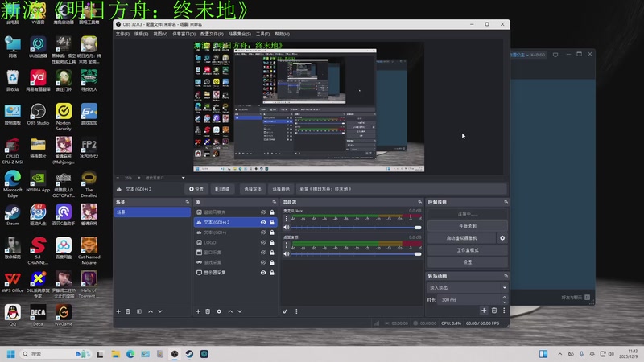Image resolution: width=644 pixels, height=362 pixels.
Task: Mute the 麦克风/Aux speaker icon
Action: pyautogui.click(x=287, y=228)
